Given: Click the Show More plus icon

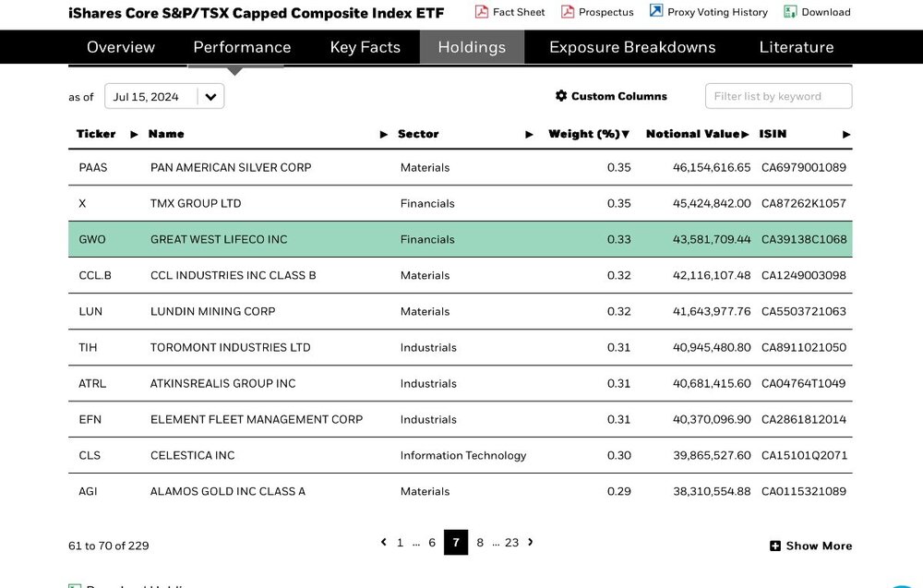Looking at the screenshot, I should coord(775,546).
